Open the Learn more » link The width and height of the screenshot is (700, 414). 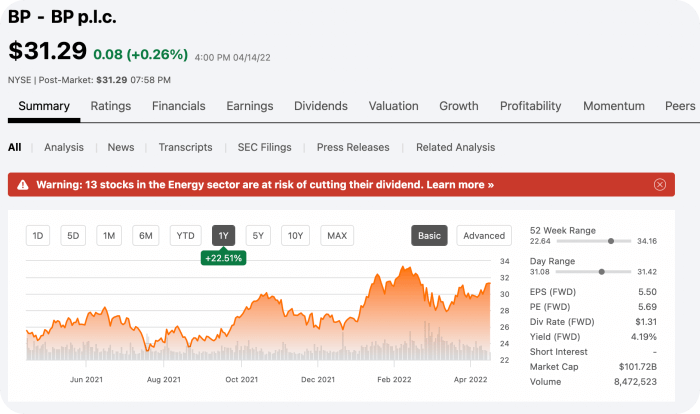point(460,185)
